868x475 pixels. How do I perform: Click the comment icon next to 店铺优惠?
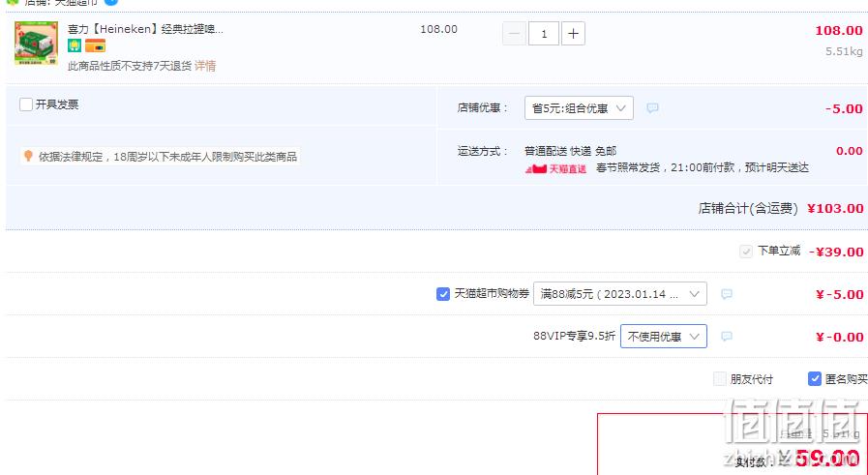click(652, 108)
